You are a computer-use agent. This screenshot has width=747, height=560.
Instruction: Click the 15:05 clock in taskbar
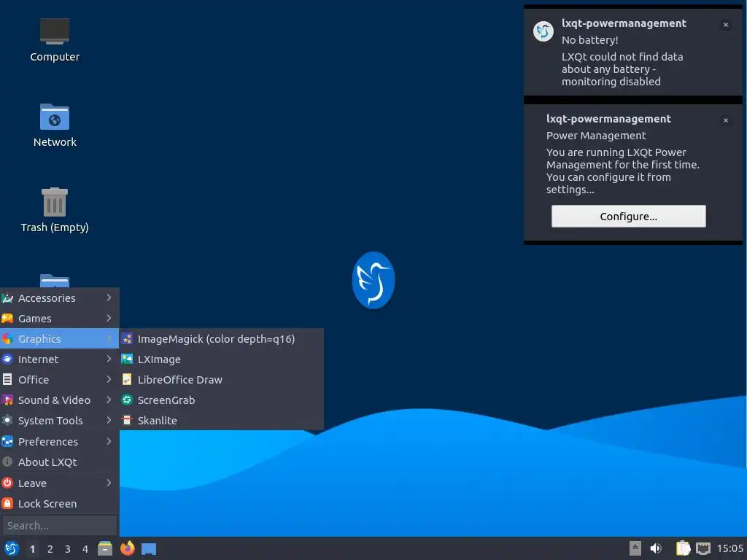729,548
